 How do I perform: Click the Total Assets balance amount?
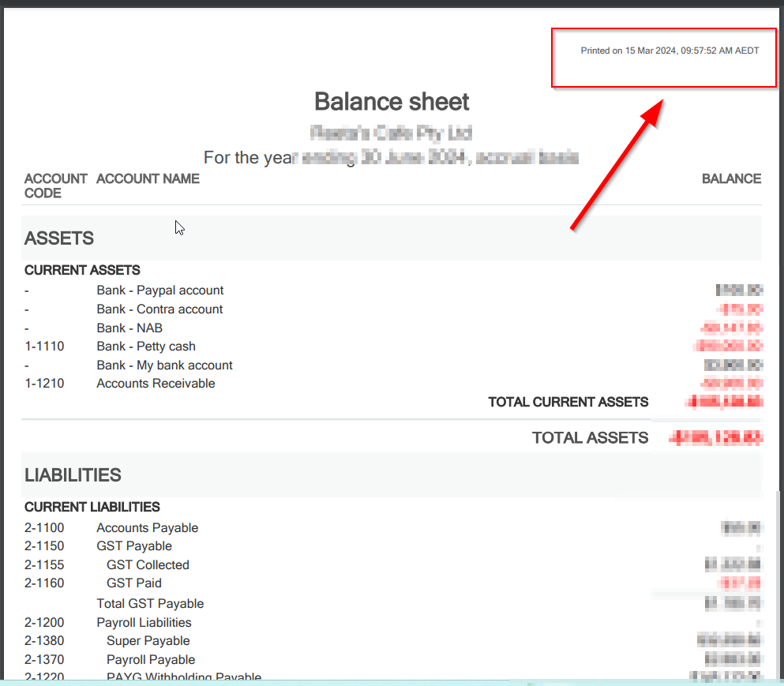716,438
